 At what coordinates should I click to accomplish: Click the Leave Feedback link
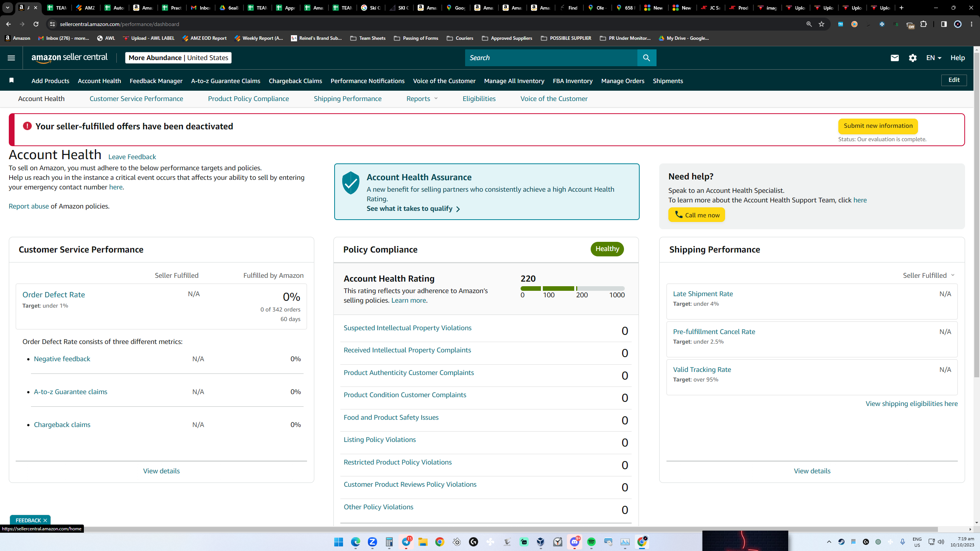pyautogui.click(x=132, y=157)
